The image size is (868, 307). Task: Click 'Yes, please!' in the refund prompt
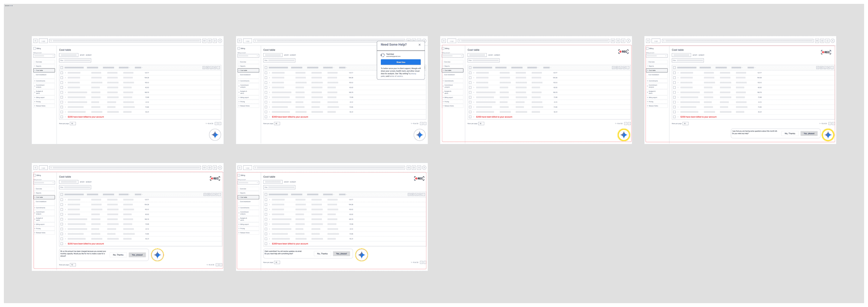click(137, 255)
